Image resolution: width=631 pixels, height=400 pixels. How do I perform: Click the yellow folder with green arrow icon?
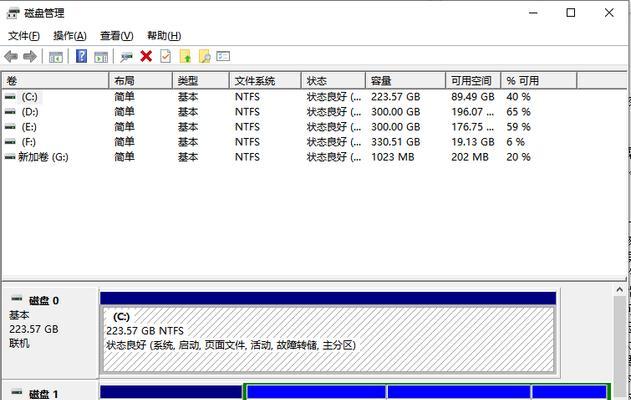(185, 56)
